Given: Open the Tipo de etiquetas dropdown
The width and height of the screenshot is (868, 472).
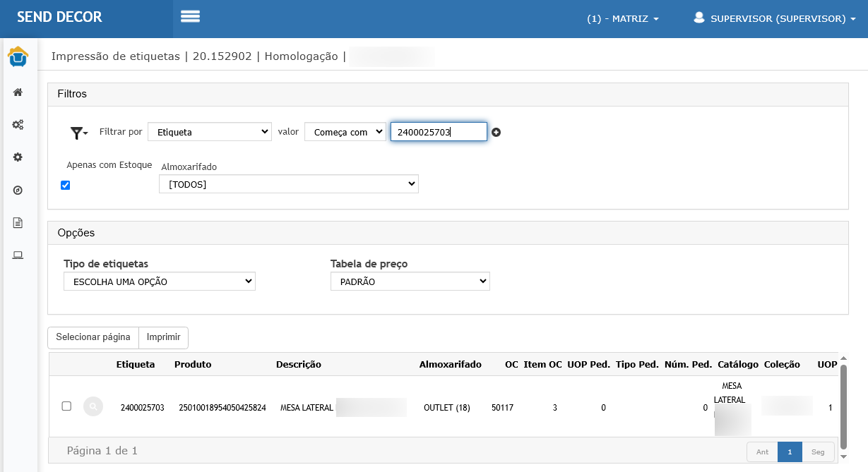Looking at the screenshot, I should [x=160, y=282].
